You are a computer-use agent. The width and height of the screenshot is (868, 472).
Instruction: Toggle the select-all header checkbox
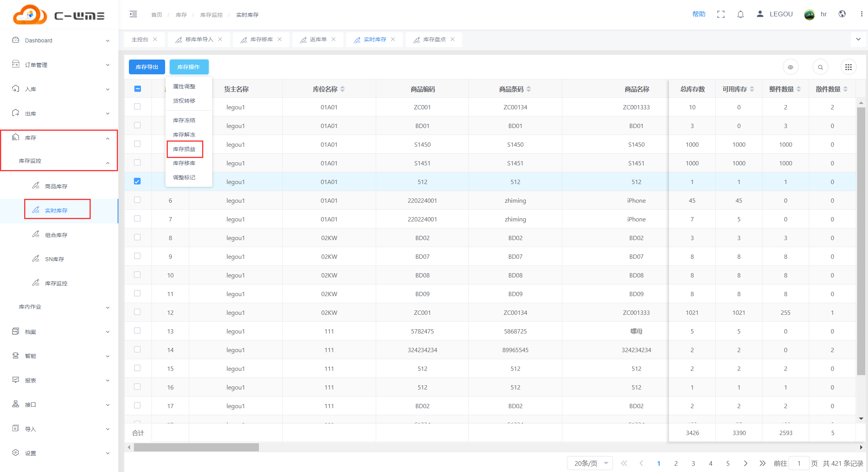pos(137,89)
